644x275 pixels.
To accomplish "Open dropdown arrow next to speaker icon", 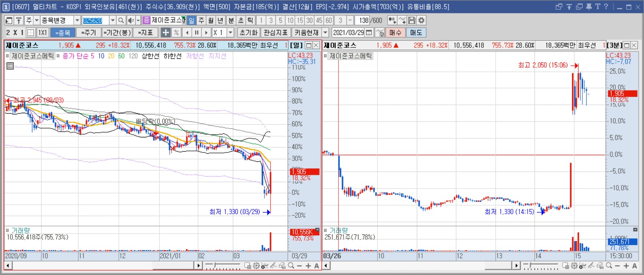I will point(138,20).
